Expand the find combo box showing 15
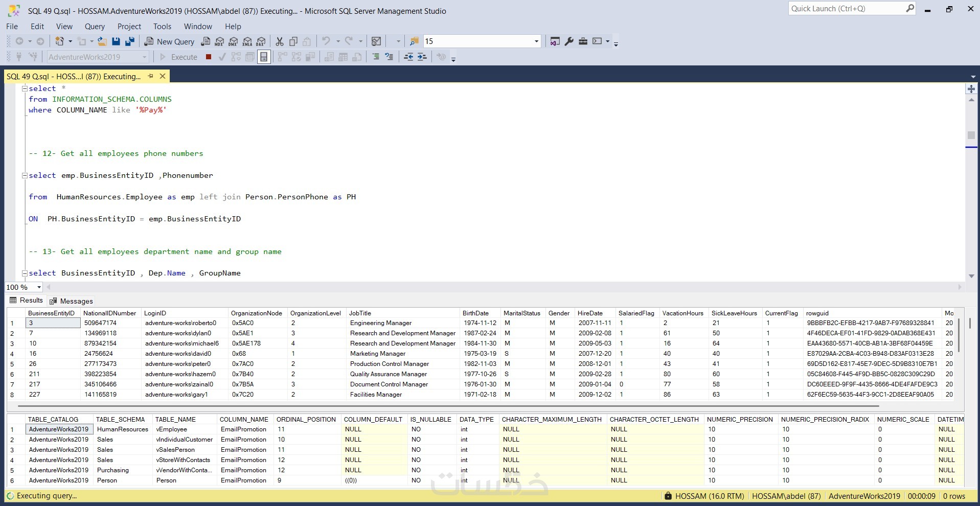 536,41
